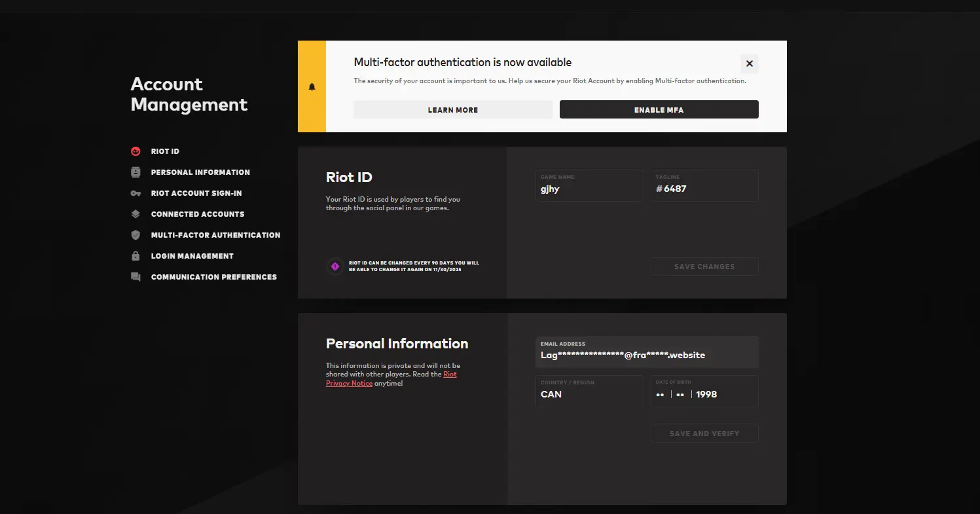Click the Personal Information badge icon
The image size is (980, 514).
136,172
